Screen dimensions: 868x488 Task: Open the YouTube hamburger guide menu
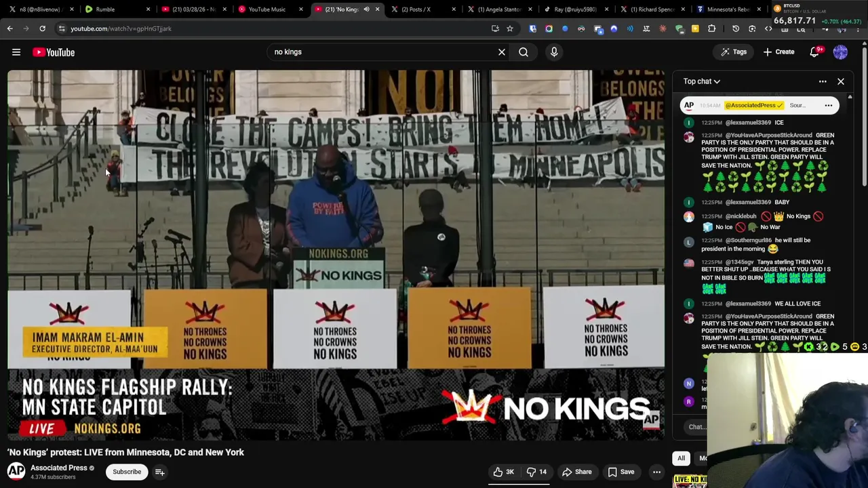16,52
